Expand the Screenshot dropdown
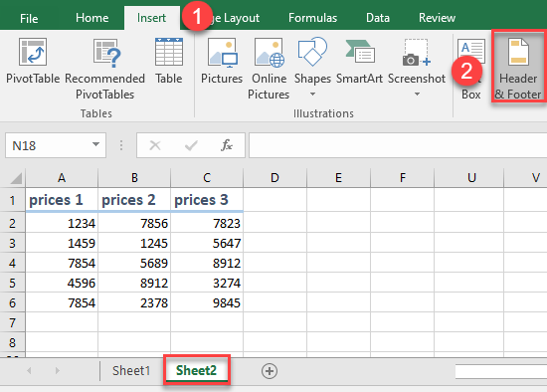 (x=417, y=95)
